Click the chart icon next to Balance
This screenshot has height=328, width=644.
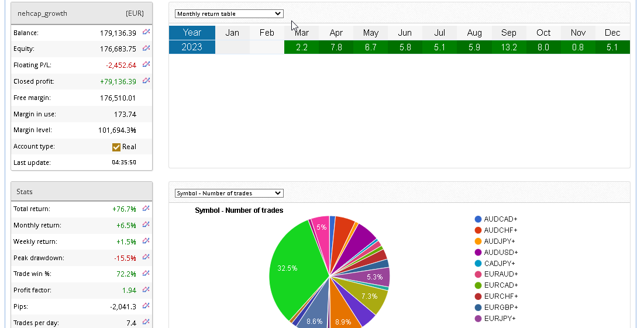click(x=146, y=32)
